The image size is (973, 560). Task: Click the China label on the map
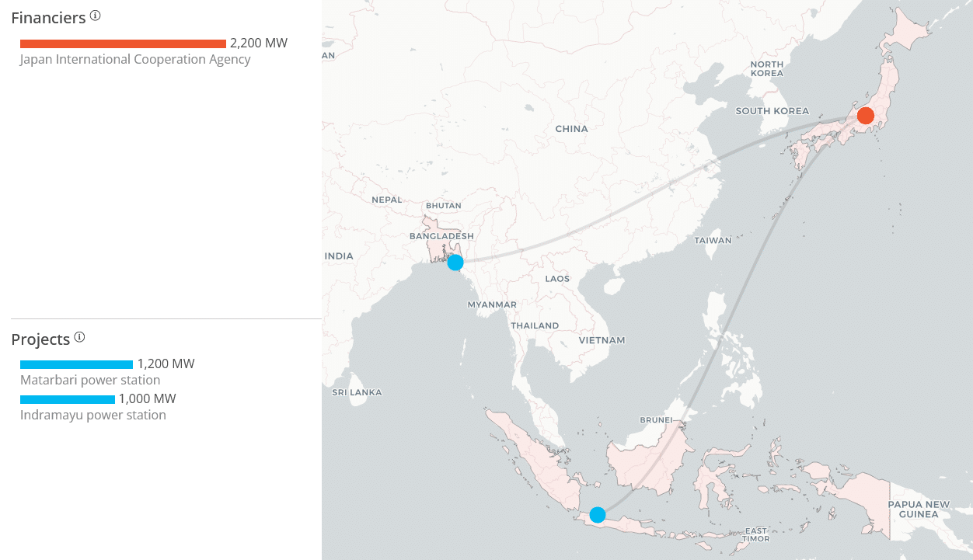coord(571,129)
